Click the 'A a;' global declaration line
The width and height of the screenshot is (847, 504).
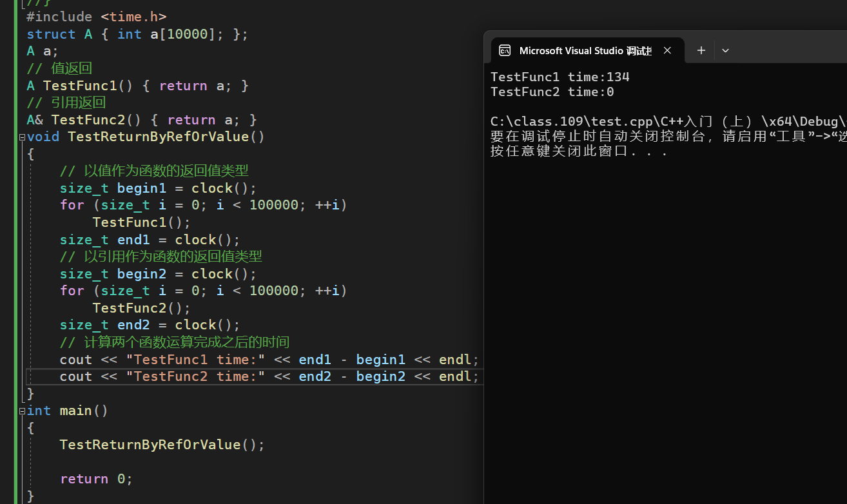click(43, 52)
